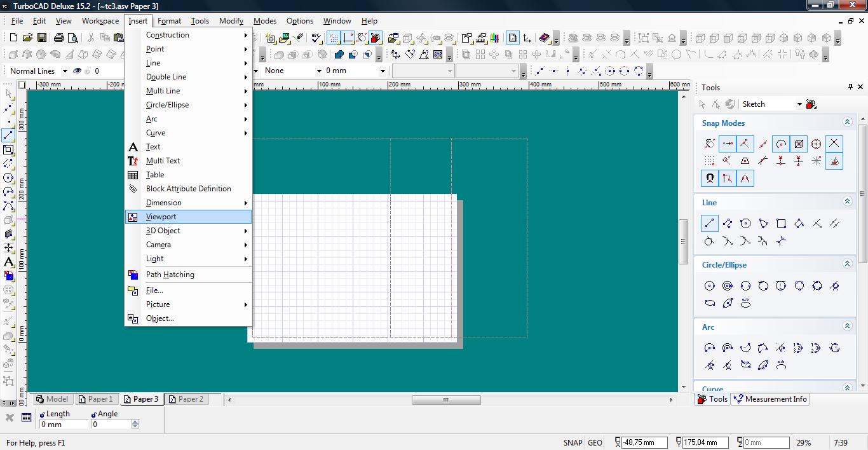The image size is (868, 450).
Task: Click the horizontal scrollbar thumb
Action: click(x=445, y=400)
